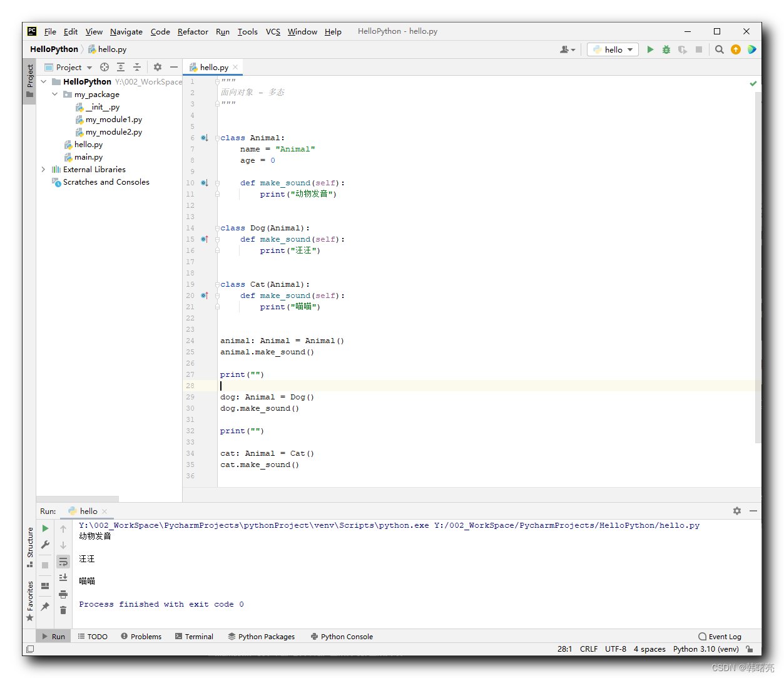This screenshot has height=678, width=784.
Task: Open the Event Log
Action: point(720,637)
